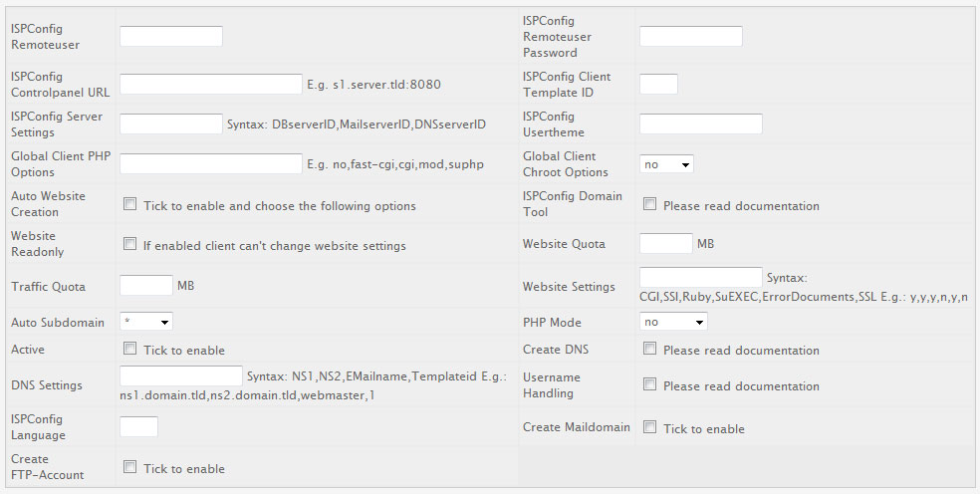Select the 'CGI,SSI,Ruby,SuEXEC,ErrorDocuments,SSL' syntax text
Viewport: 980px width, 494px height.
(758, 297)
